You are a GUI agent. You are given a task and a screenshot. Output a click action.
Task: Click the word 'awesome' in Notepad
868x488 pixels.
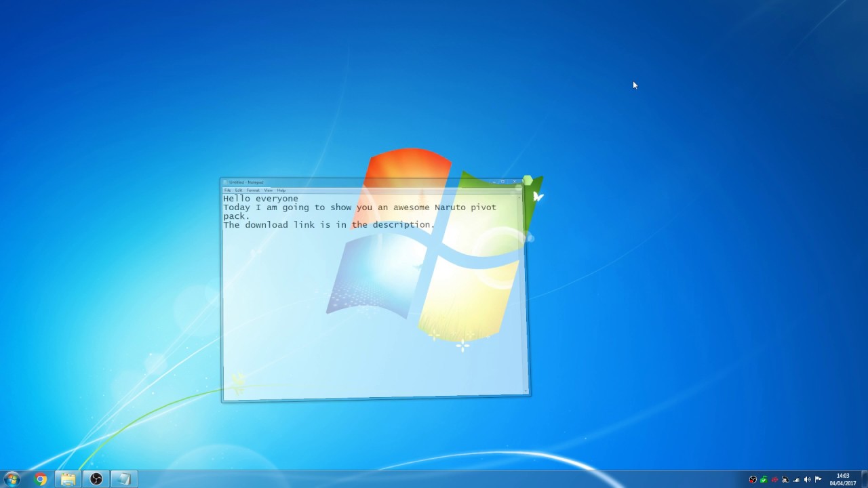[410, 207]
